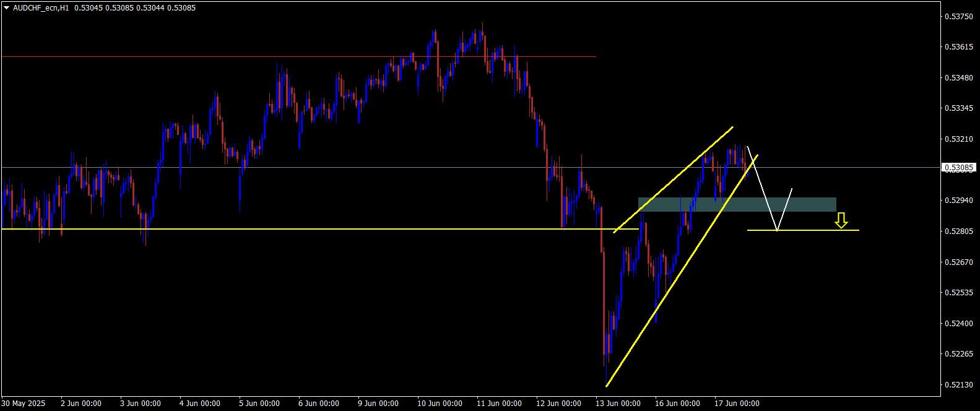980x411 pixels.
Task: Click the 13 Jun 00:00 time label
Action: (x=618, y=404)
